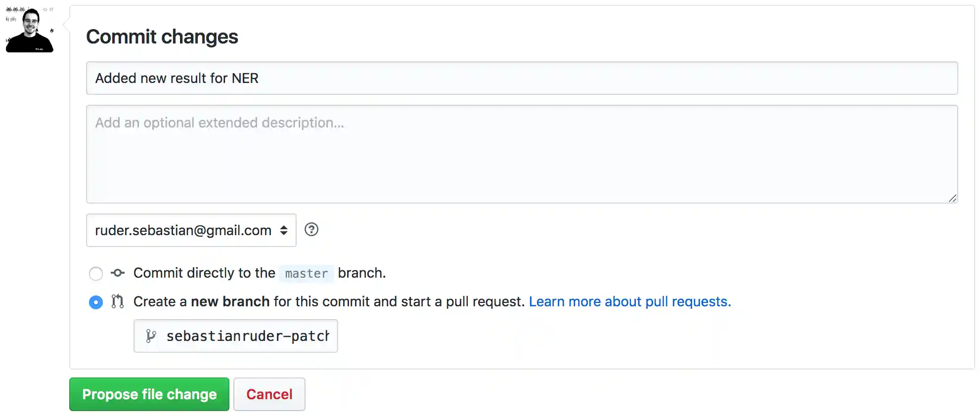Click the branch icon in branch name field

coord(151,336)
